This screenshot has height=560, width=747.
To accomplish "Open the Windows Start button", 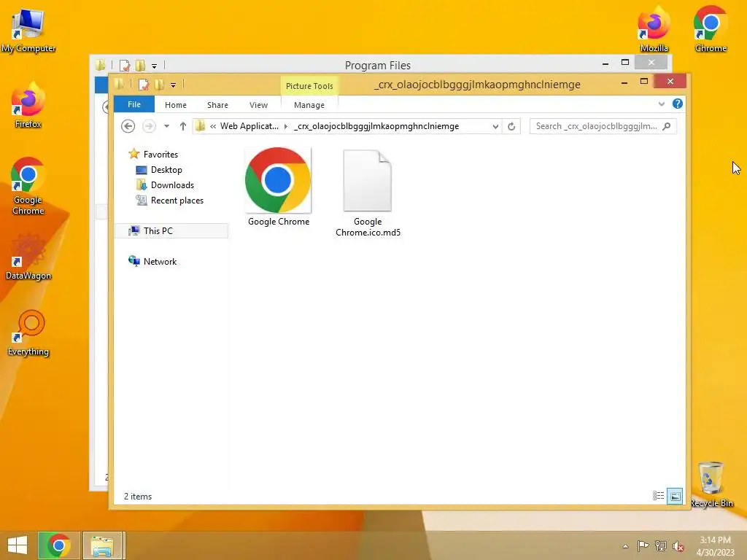I will (18, 545).
